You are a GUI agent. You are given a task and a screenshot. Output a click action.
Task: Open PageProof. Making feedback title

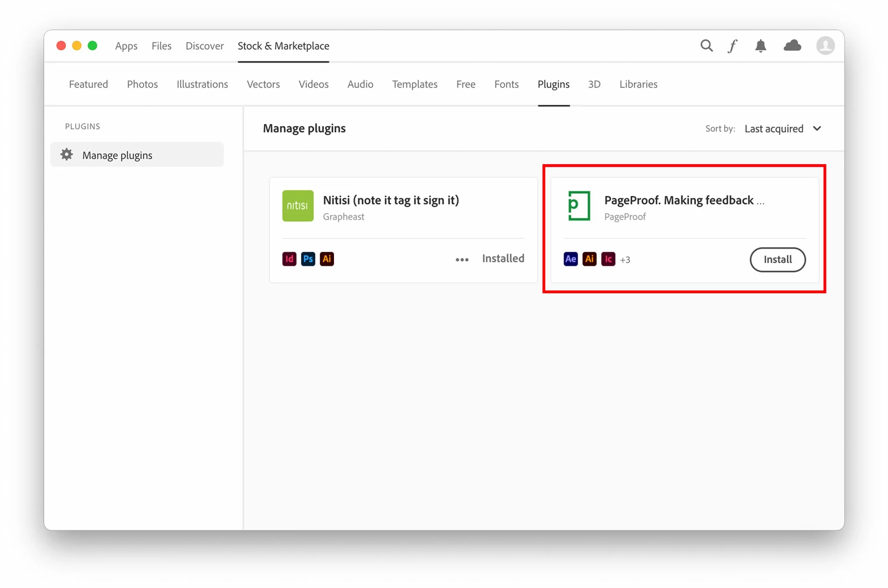tap(684, 200)
